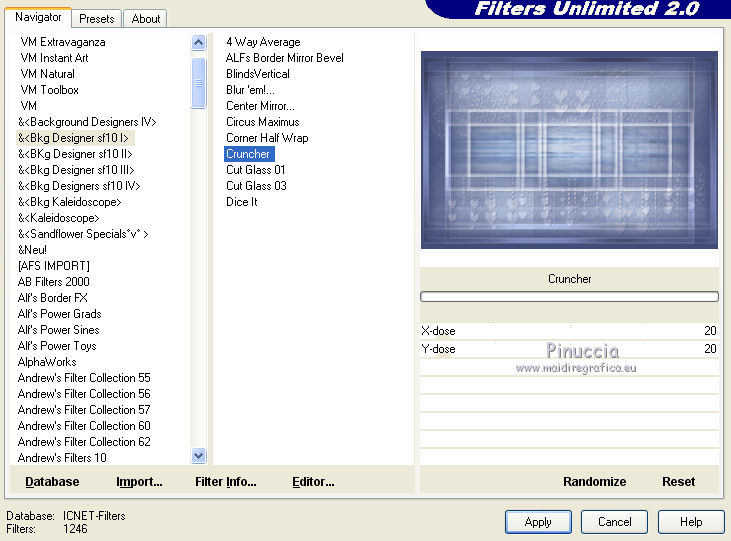The width and height of the screenshot is (731, 541).
Task: Click the filter preview image
Action: click(569, 150)
